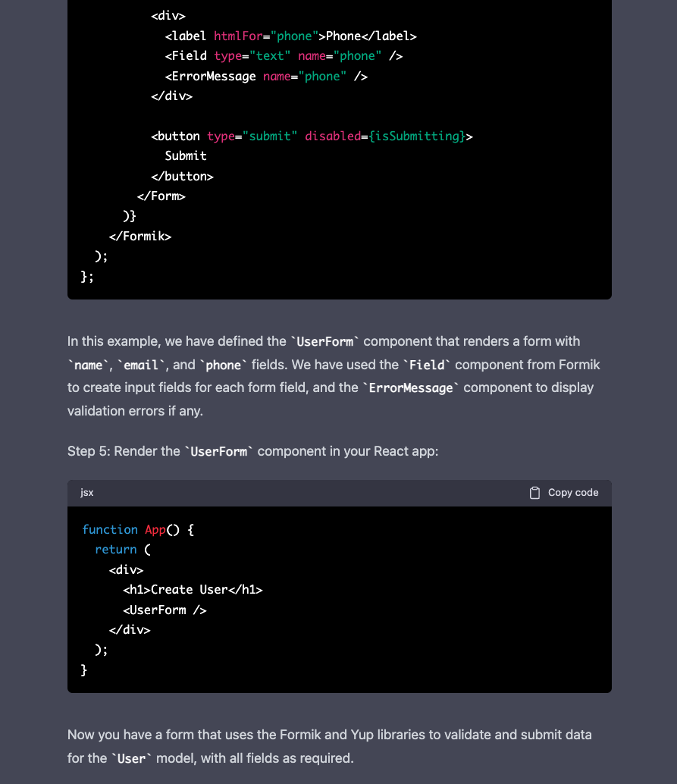The width and height of the screenshot is (677, 784).
Task: Click the button type="submit" code line
Action: point(312,136)
